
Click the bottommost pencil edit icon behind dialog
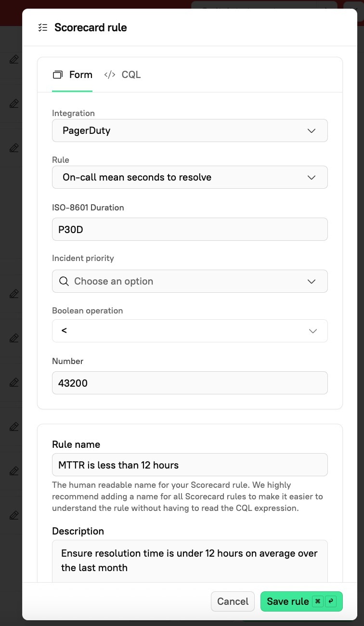tap(14, 515)
